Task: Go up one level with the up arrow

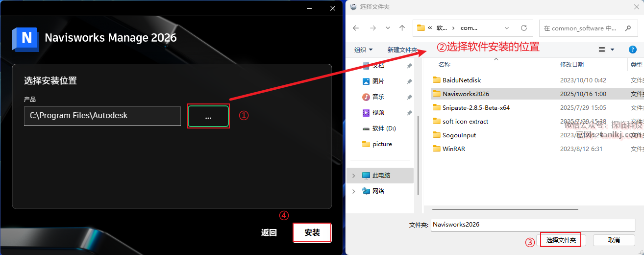Action: click(x=402, y=28)
